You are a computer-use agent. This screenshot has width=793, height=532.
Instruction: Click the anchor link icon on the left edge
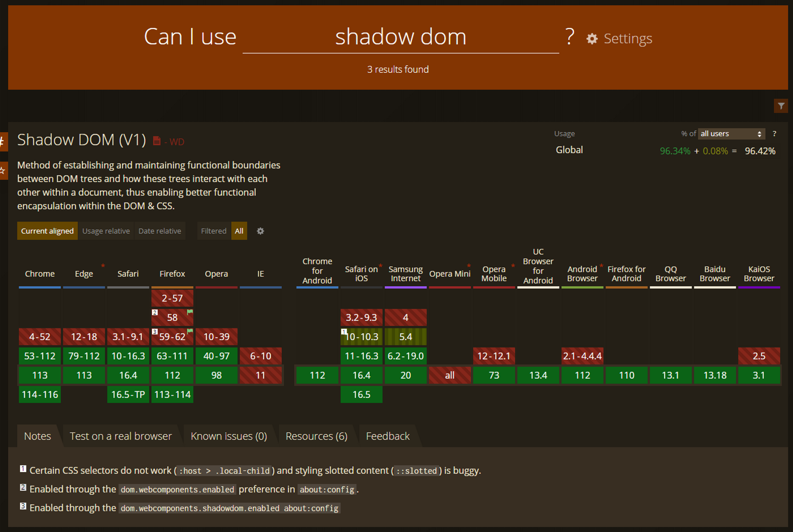[x=3, y=142]
